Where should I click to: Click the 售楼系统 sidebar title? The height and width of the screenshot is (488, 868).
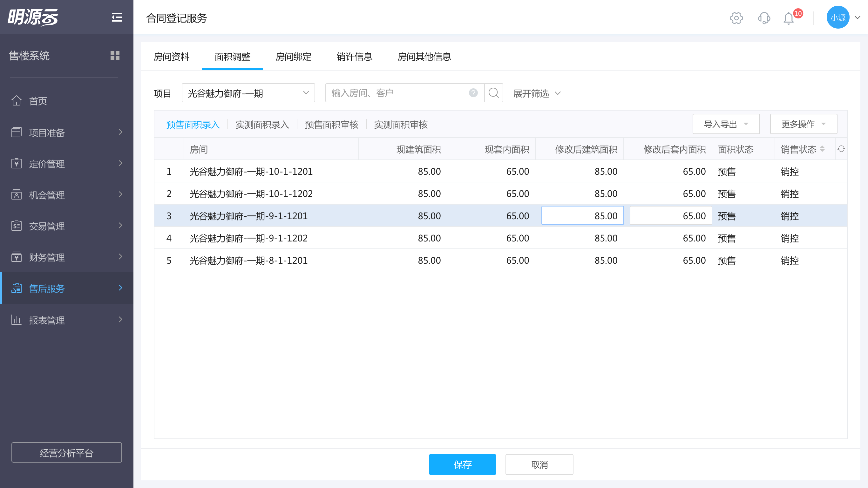pyautogui.click(x=29, y=56)
